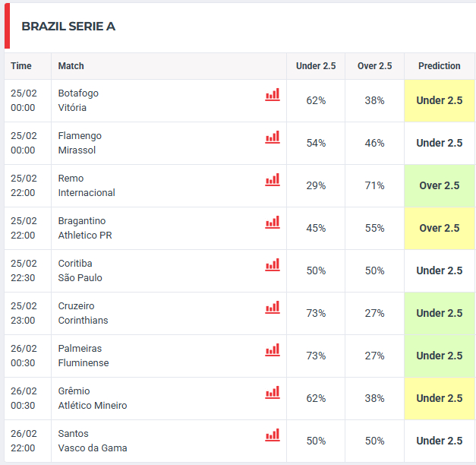Click the Prediction column header
This screenshot has height=465, width=476.
click(440, 66)
